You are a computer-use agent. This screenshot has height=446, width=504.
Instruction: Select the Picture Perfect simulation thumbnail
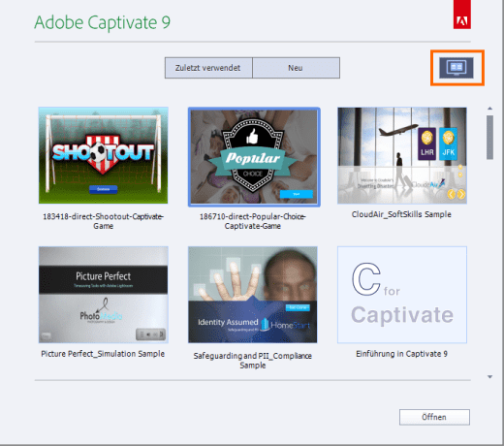[x=104, y=295]
